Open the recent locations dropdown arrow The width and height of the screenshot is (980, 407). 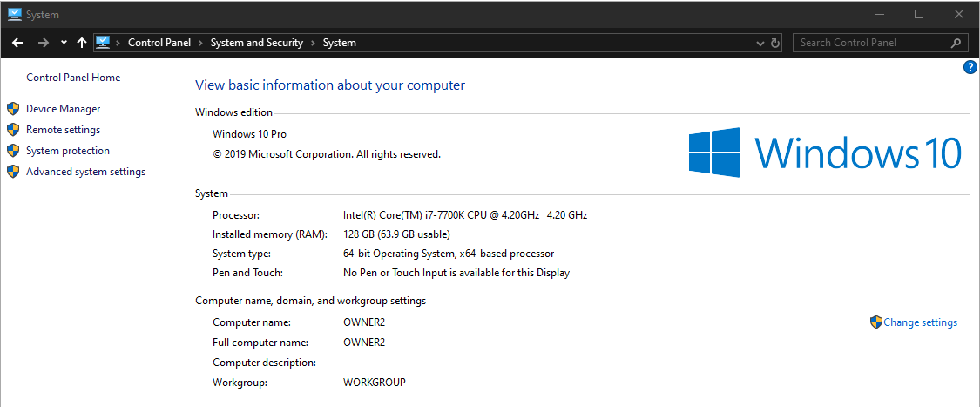[64, 43]
